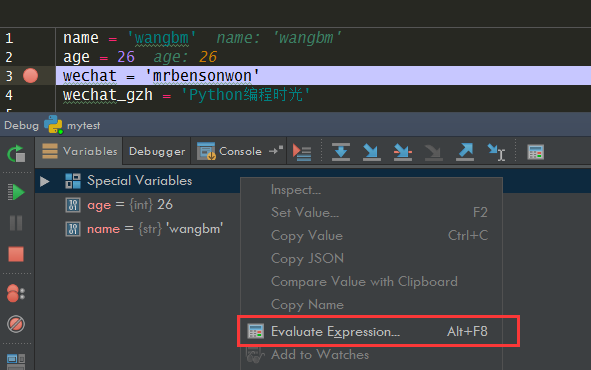Click the Rerun mytest icon
The height and width of the screenshot is (370, 591).
pos(16,154)
